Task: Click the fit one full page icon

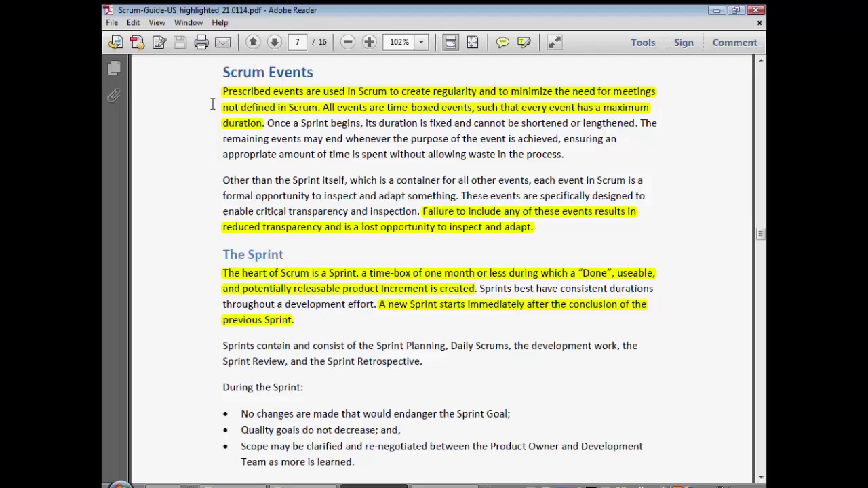Action: click(473, 42)
